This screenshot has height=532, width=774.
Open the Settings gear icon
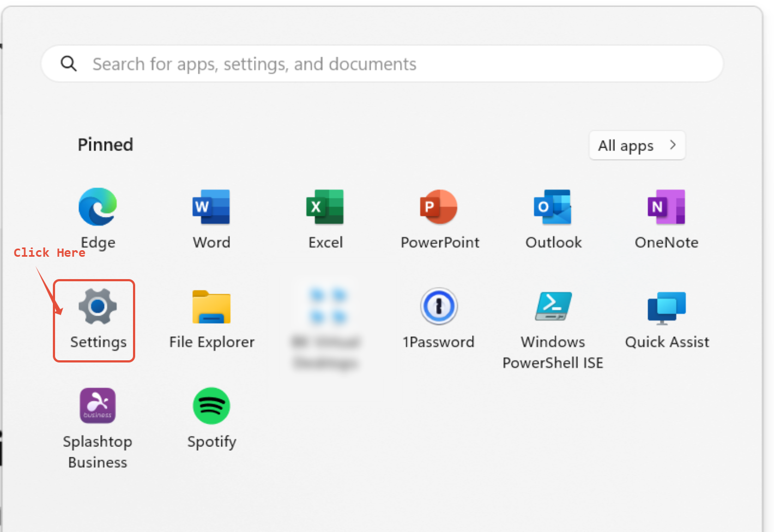coord(98,306)
